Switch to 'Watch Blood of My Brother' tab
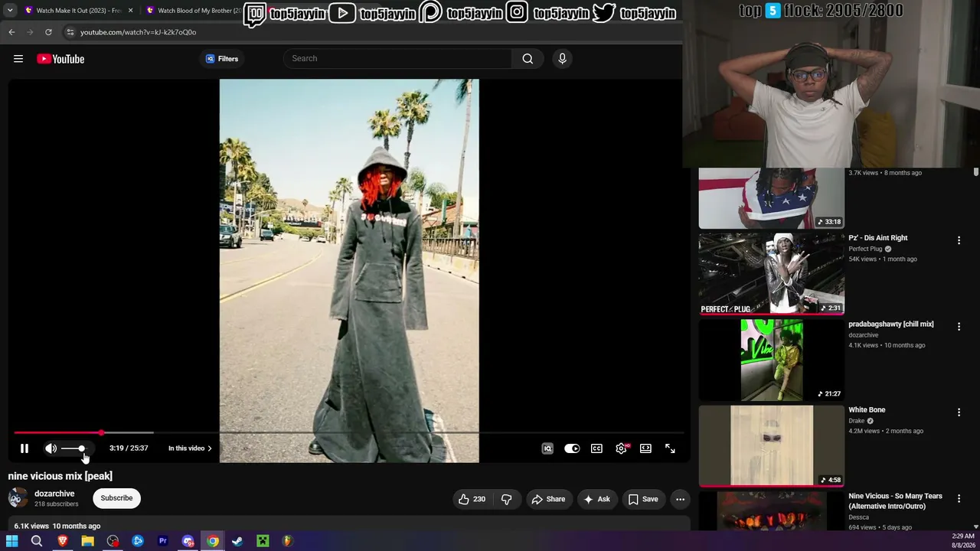The width and height of the screenshot is (980, 551). click(x=193, y=11)
